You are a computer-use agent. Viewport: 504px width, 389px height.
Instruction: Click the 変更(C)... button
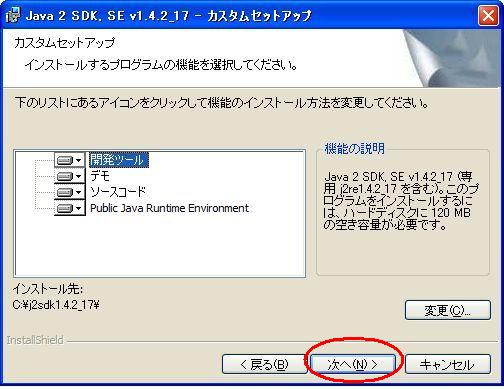(x=448, y=310)
